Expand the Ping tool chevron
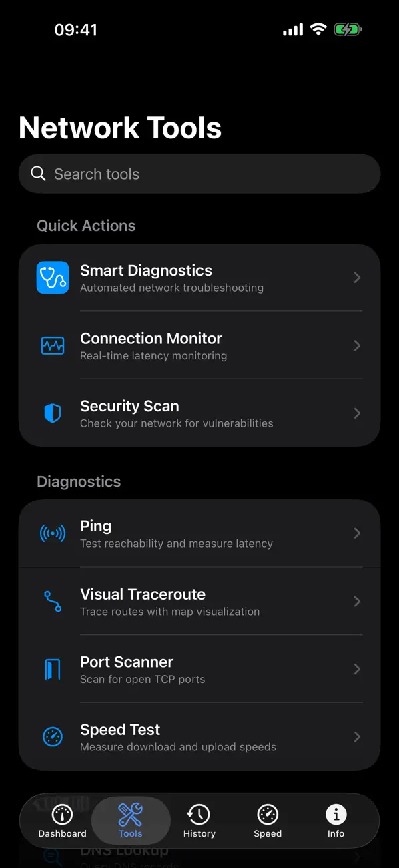399x868 pixels. [x=357, y=533]
